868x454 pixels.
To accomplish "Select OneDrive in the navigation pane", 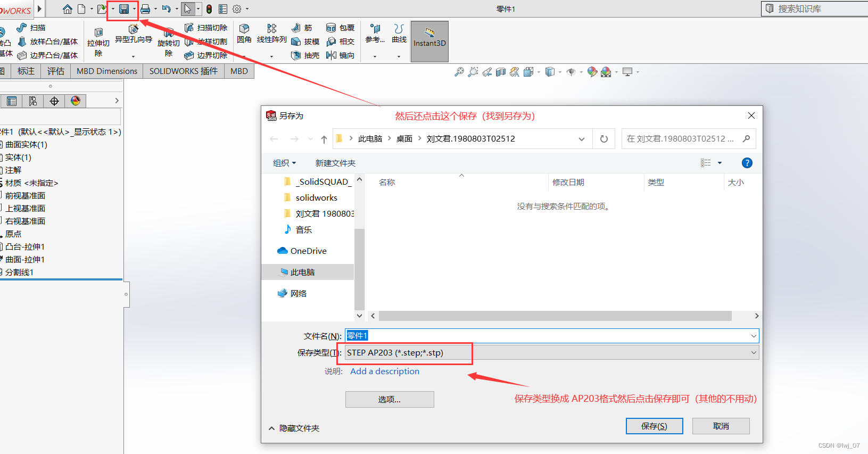I will 308,251.
